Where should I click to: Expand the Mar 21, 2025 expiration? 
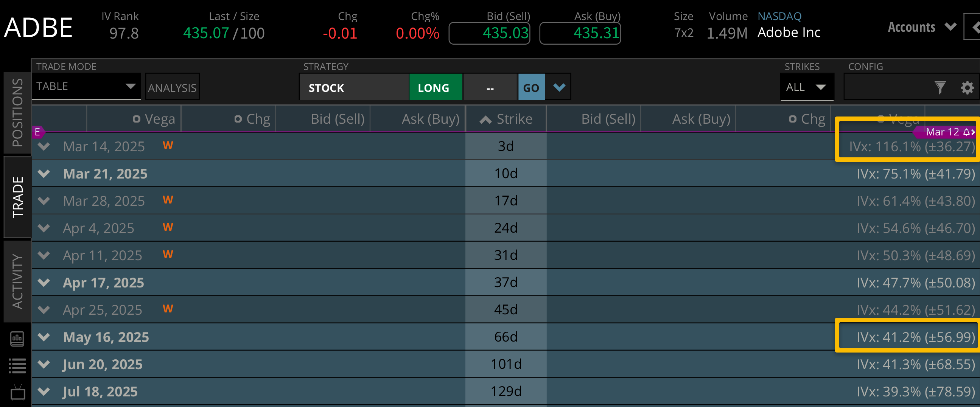click(x=44, y=174)
